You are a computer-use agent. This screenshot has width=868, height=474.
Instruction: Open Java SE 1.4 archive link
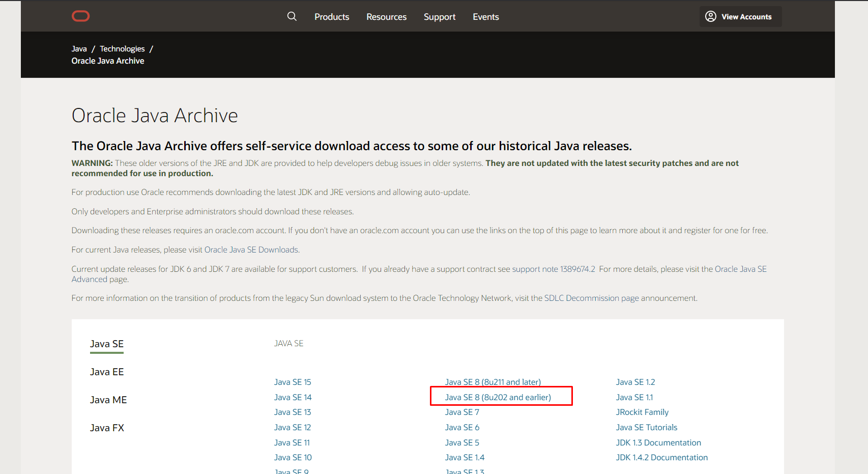(465, 457)
